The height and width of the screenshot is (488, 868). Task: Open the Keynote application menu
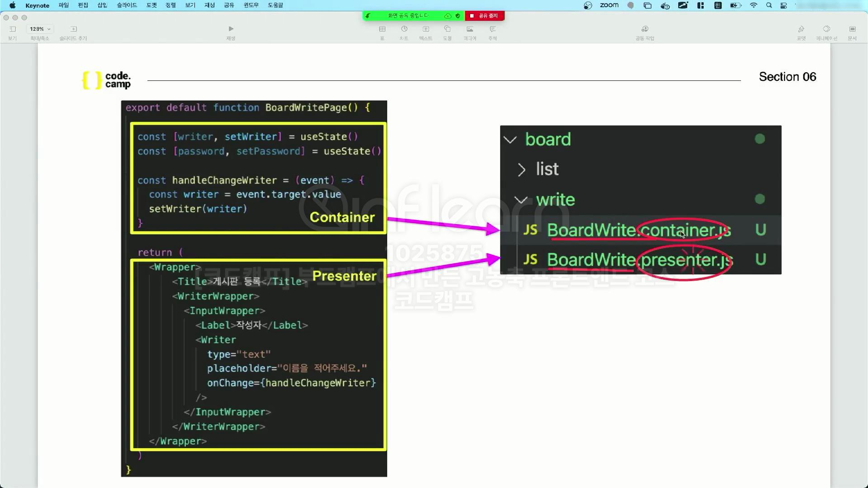pyautogui.click(x=37, y=5)
